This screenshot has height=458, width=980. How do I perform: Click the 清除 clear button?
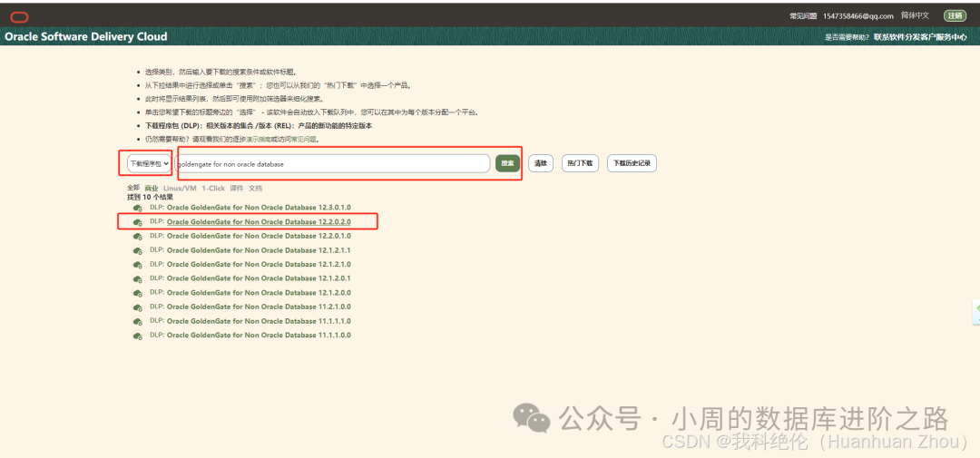(541, 164)
